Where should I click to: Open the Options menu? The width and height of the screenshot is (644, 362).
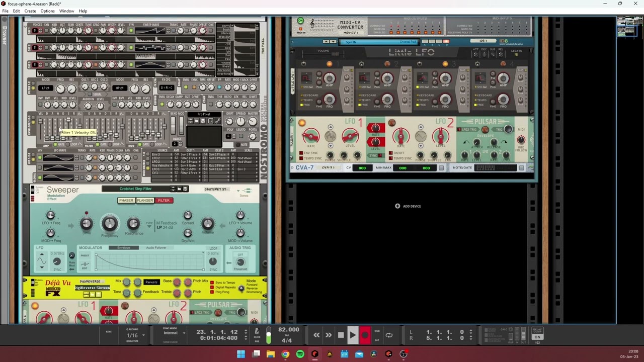click(47, 11)
